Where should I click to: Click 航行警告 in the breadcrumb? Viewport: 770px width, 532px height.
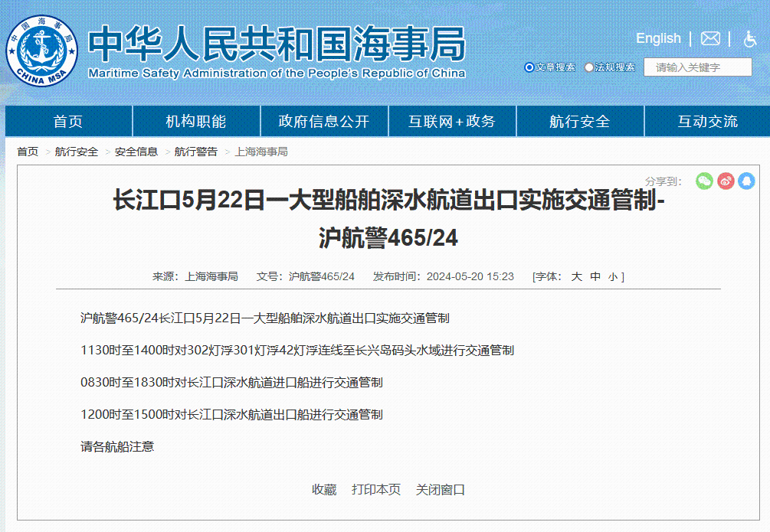coord(195,152)
